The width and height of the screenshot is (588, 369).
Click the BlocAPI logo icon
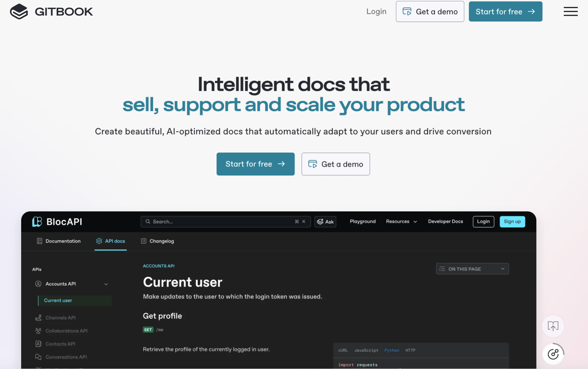point(37,221)
